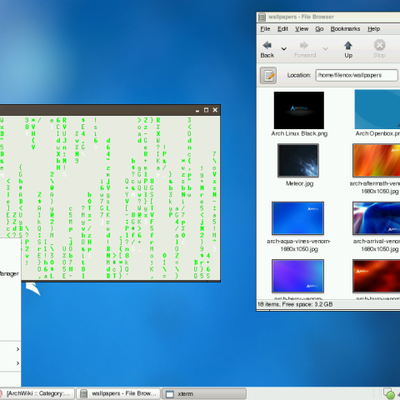Switch to ArchWiki Category taskbar button
400x400 pixels.
click(36, 394)
